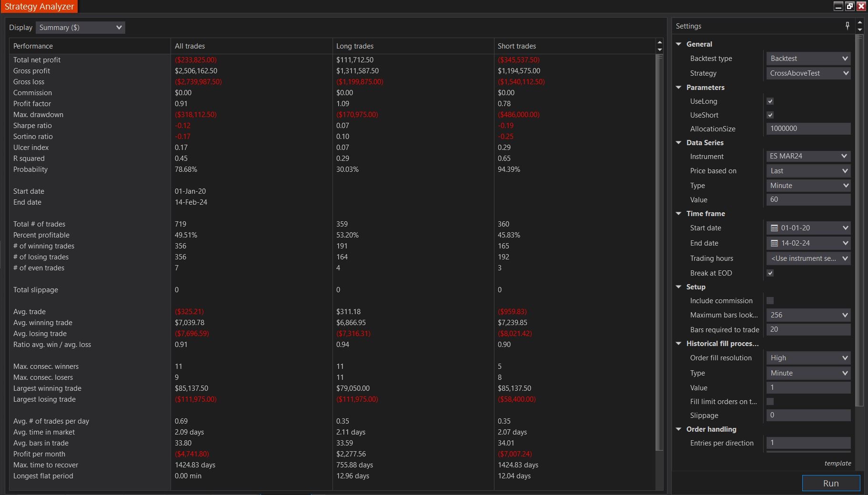The width and height of the screenshot is (868, 495).
Task: Click the template link
Action: pos(838,463)
